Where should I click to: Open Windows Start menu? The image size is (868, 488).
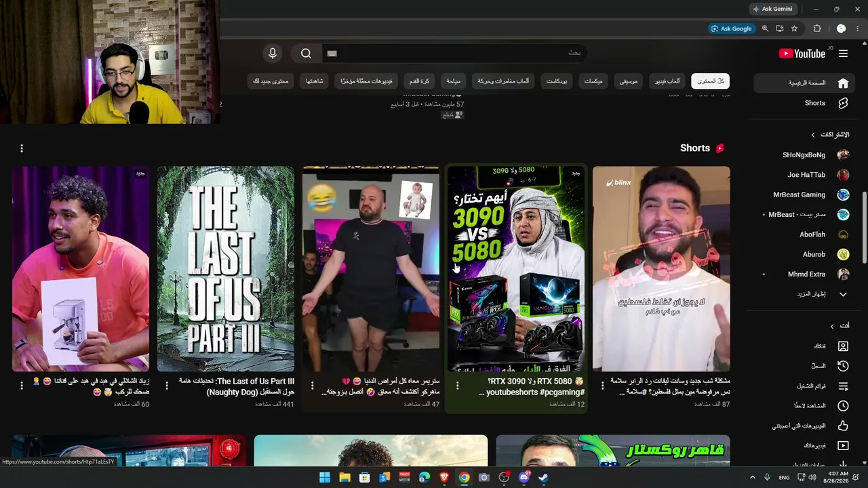click(325, 477)
